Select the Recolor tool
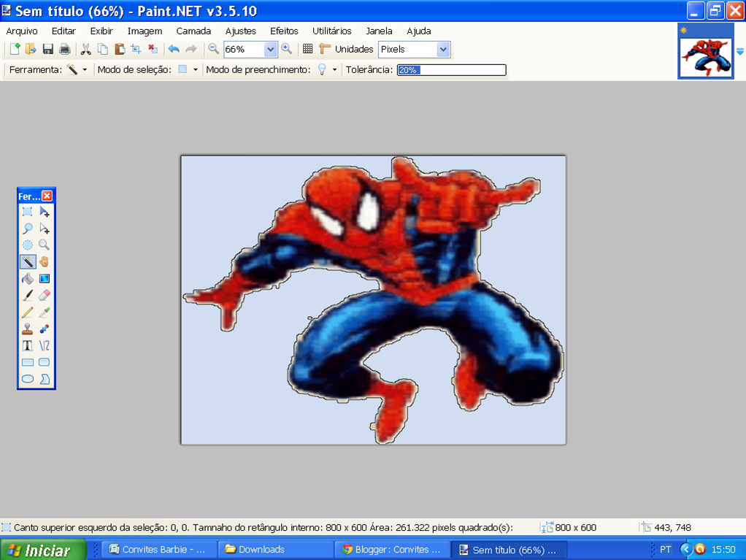 [45, 329]
